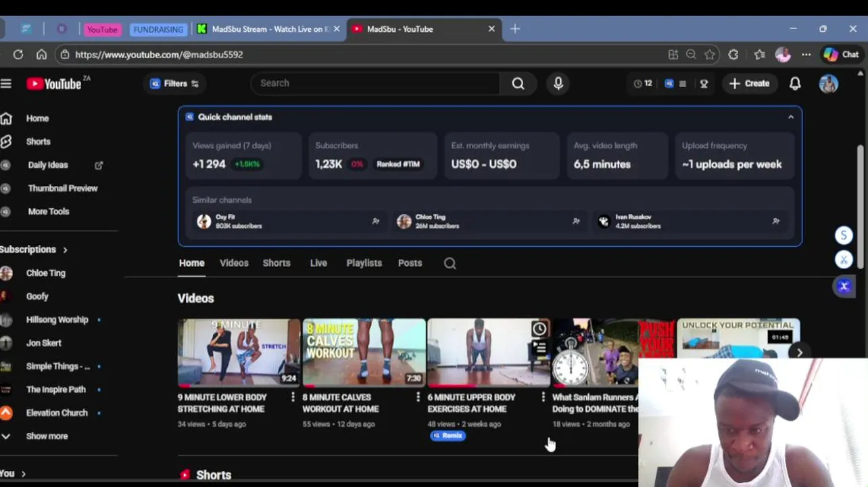This screenshot has height=487, width=868.
Task: Open the notifications bell
Action: (795, 83)
